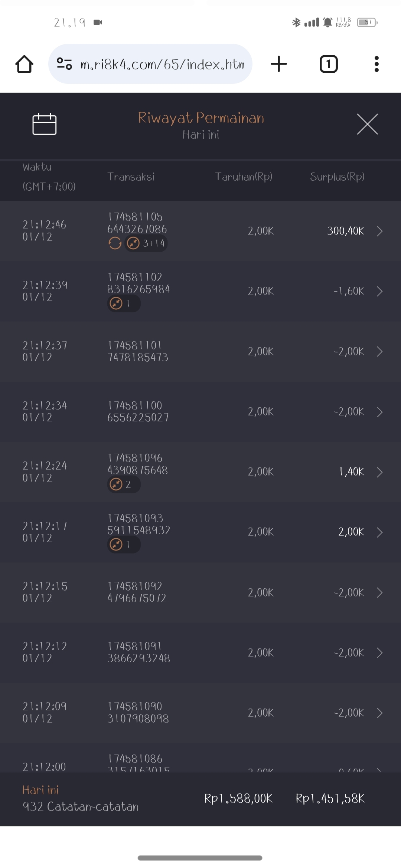Open transaction 174581101 7478185473
The image size is (401, 868).
tap(138, 351)
